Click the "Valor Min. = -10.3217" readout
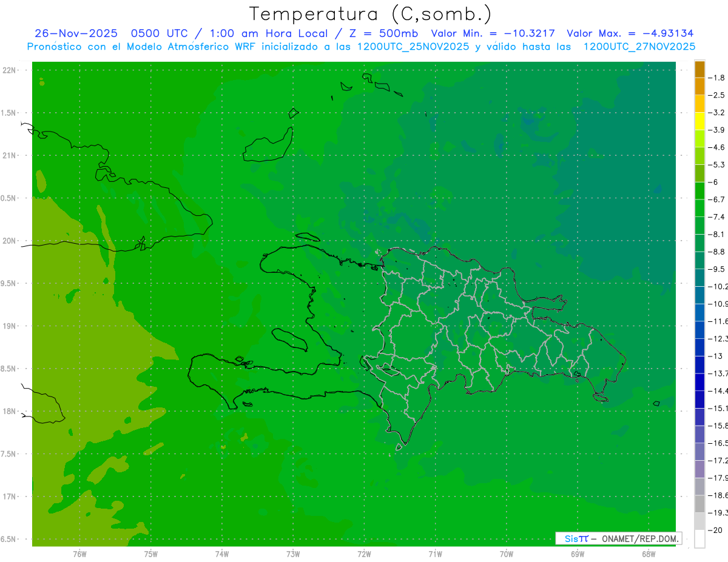Image resolution: width=728 pixels, height=562 pixels. click(x=493, y=33)
